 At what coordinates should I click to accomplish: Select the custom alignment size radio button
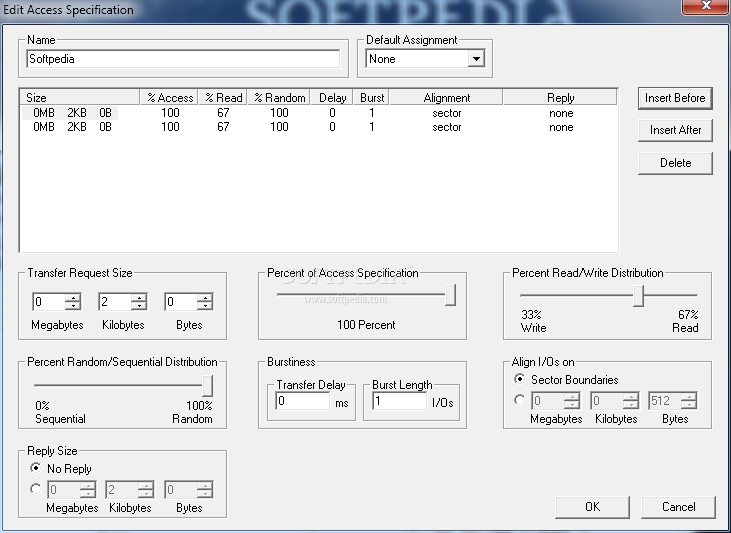pos(519,400)
